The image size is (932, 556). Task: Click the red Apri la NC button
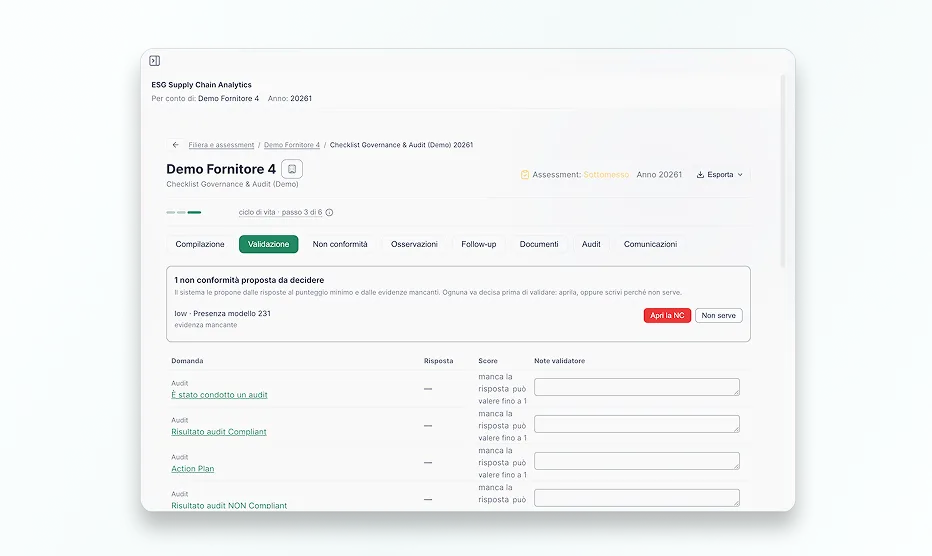tap(667, 316)
